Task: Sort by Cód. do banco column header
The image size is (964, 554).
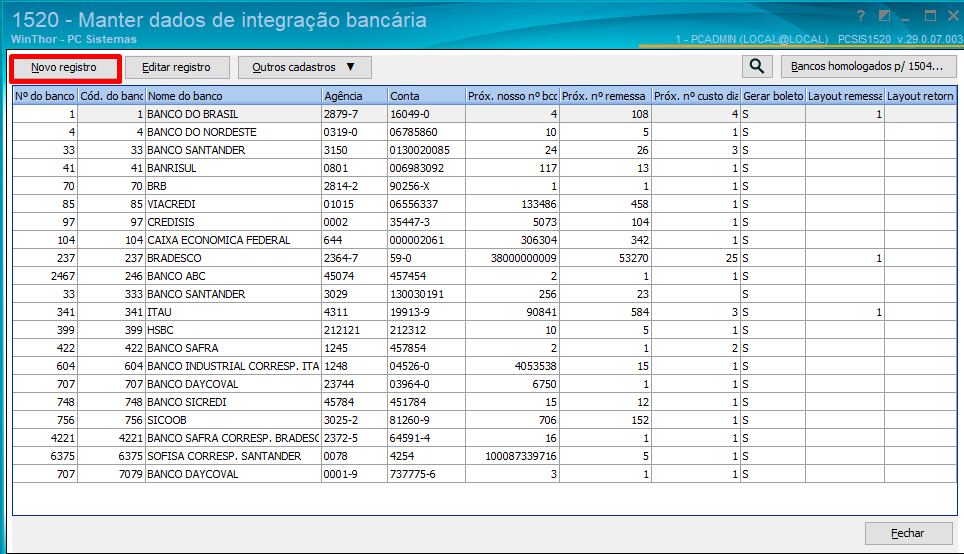Action: [111, 96]
